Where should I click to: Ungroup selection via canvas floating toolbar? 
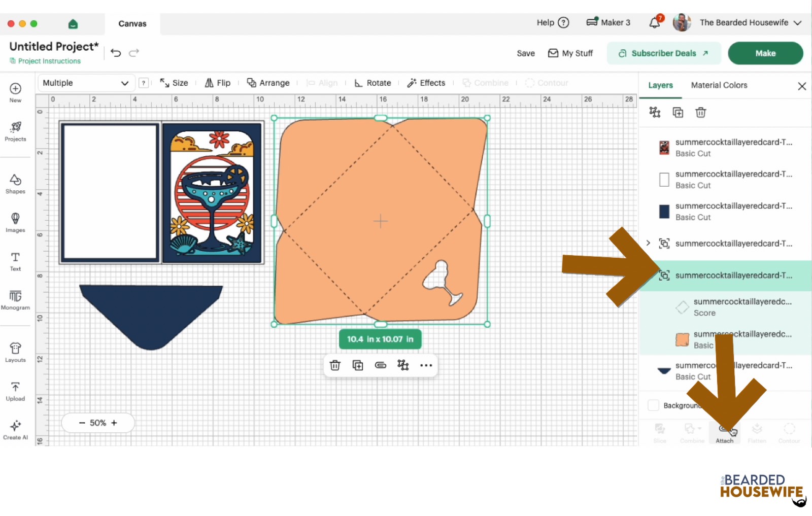pos(403,365)
